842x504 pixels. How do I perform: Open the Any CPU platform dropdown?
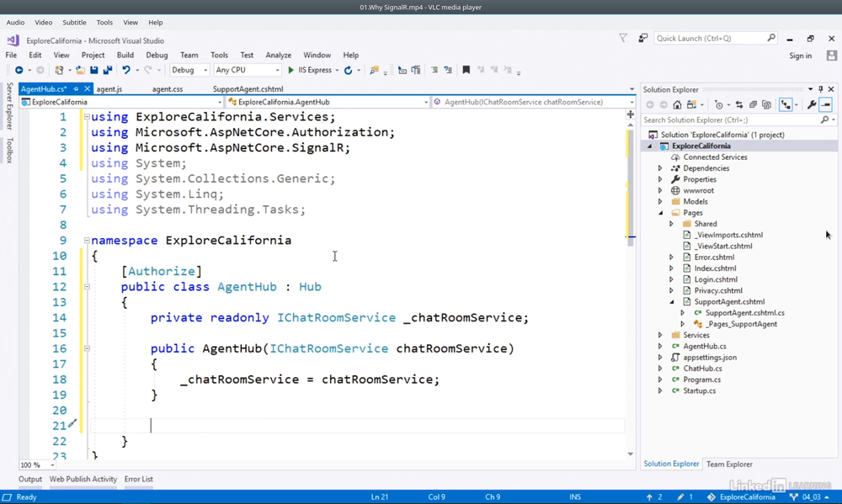click(x=247, y=71)
